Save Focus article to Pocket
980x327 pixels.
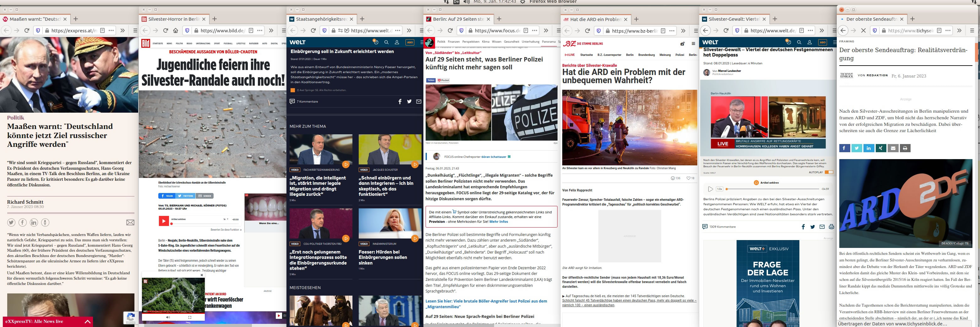[443, 80]
